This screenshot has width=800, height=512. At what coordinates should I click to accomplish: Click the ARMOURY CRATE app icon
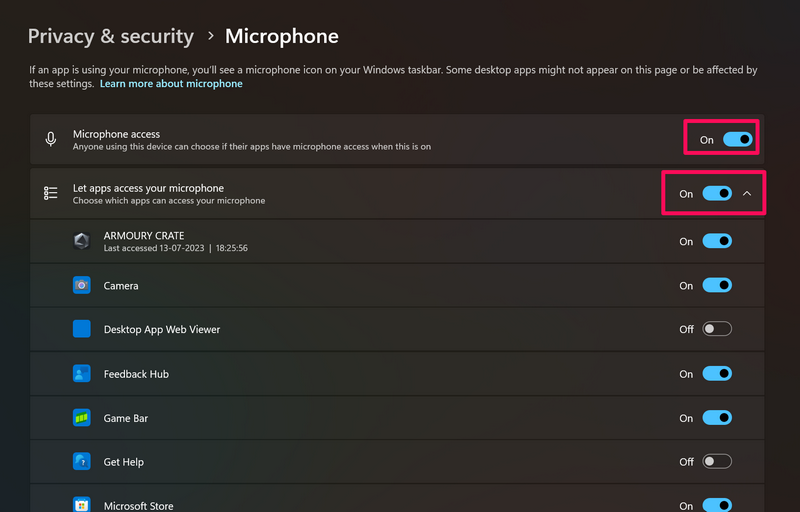pos(82,241)
